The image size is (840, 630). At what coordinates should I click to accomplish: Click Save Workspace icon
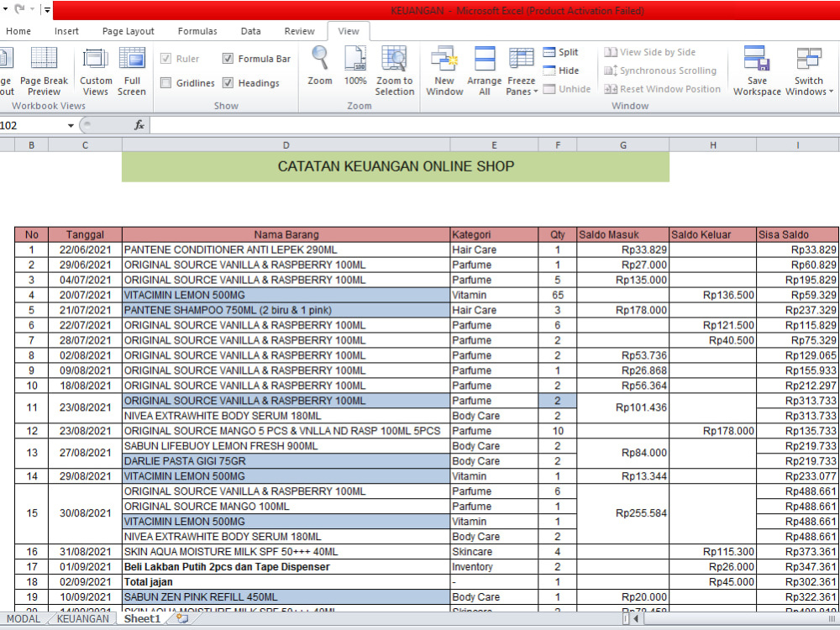point(757,59)
